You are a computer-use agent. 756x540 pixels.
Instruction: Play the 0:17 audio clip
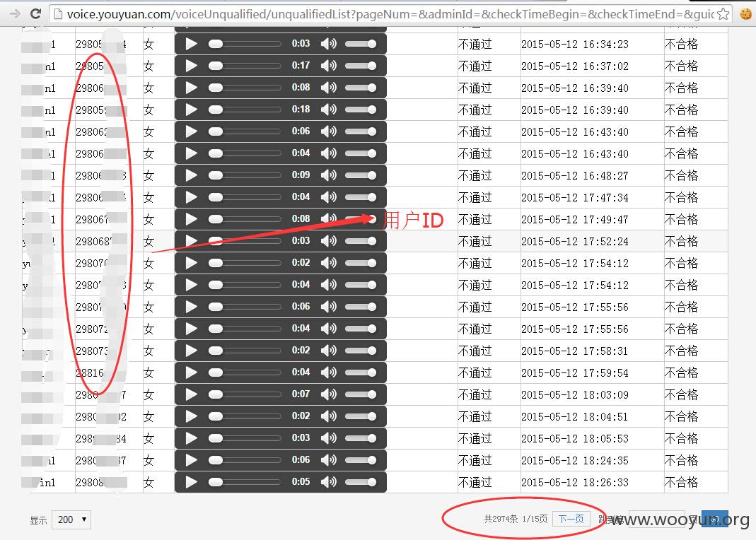191,66
